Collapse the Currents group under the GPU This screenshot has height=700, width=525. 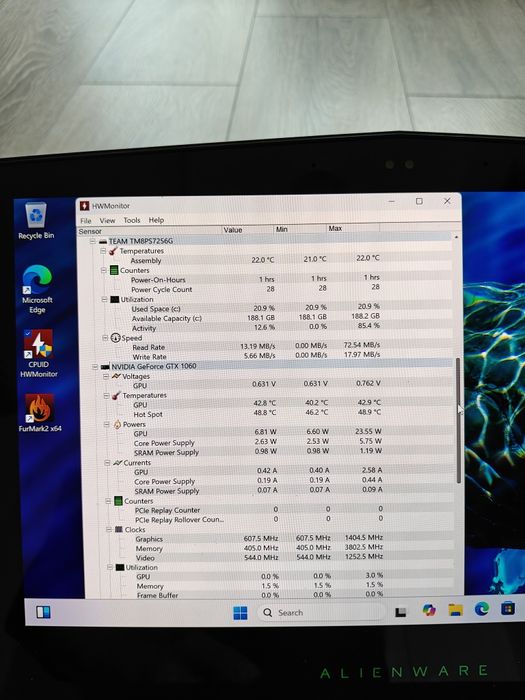click(107, 463)
